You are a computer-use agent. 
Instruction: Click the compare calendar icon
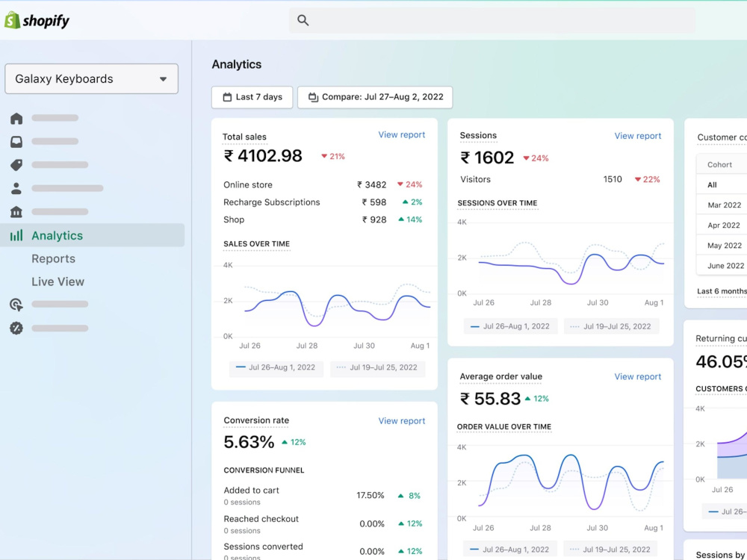(313, 97)
